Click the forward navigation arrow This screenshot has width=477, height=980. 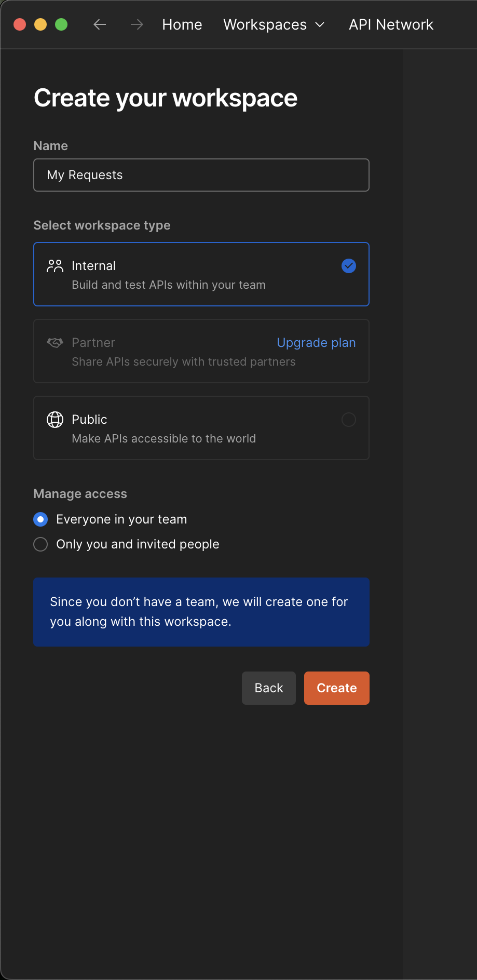137,24
